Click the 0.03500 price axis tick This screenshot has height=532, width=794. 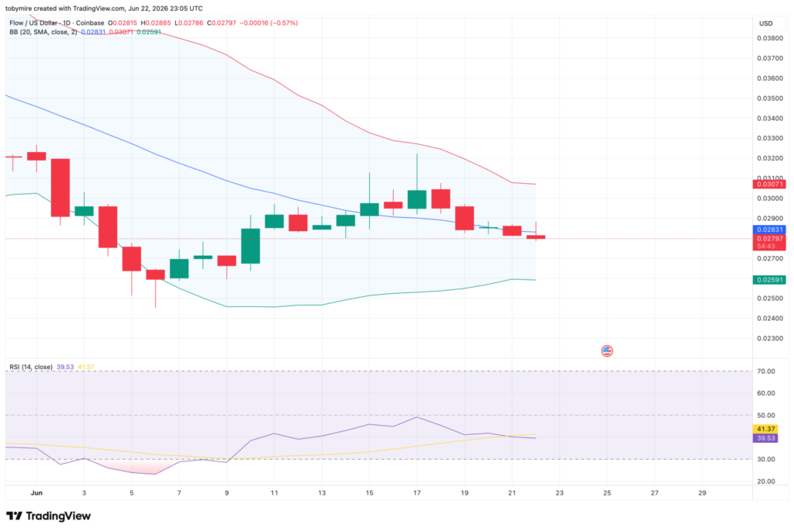[770, 98]
